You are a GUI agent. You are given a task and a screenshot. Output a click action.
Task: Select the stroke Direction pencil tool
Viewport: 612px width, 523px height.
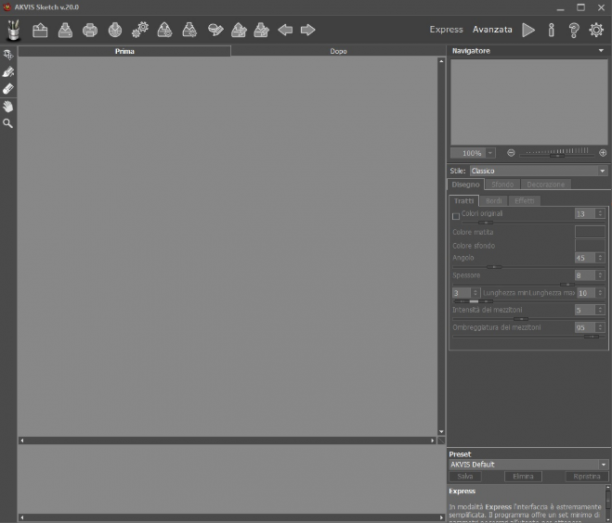[8, 72]
